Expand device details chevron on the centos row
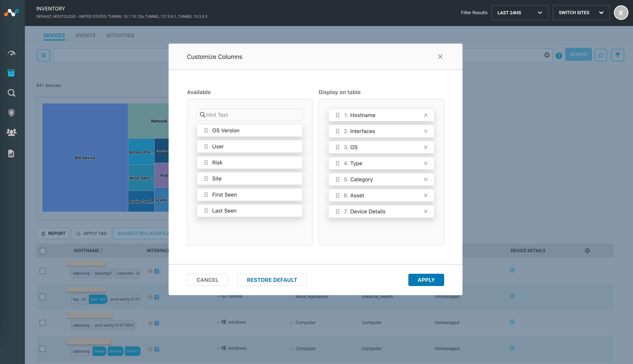This screenshot has width=633, height=364. (x=512, y=296)
